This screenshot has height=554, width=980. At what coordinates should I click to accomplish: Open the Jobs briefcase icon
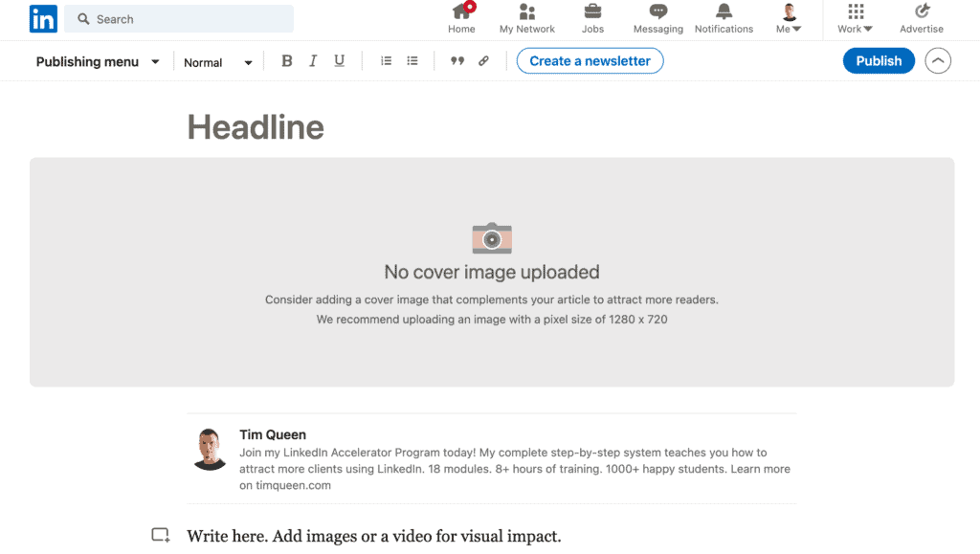coord(592,13)
